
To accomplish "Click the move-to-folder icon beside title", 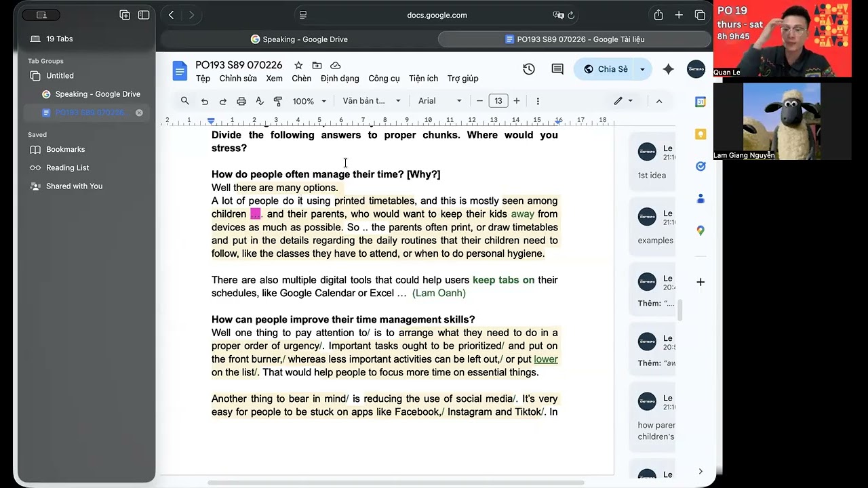I will [317, 65].
